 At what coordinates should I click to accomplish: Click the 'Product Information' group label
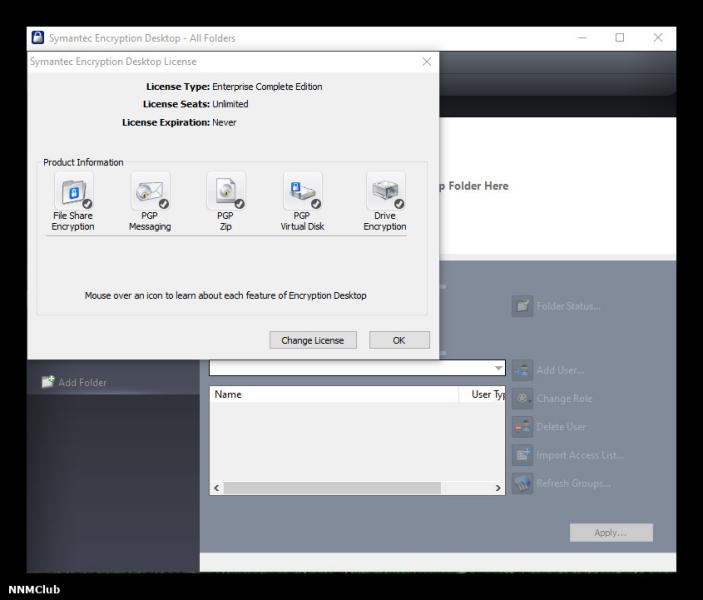tap(83, 162)
